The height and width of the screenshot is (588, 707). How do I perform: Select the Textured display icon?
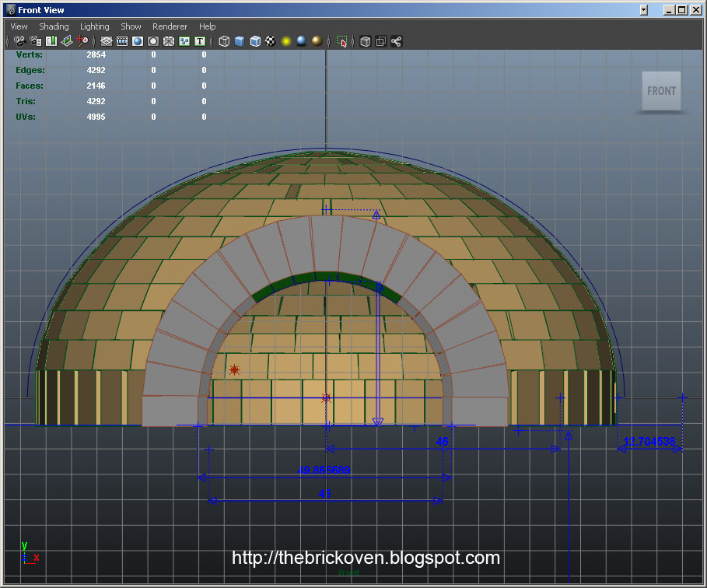270,41
